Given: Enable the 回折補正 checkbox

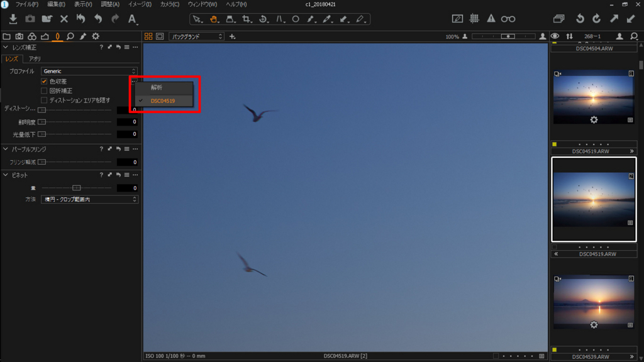Looking at the screenshot, I should (44, 90).
